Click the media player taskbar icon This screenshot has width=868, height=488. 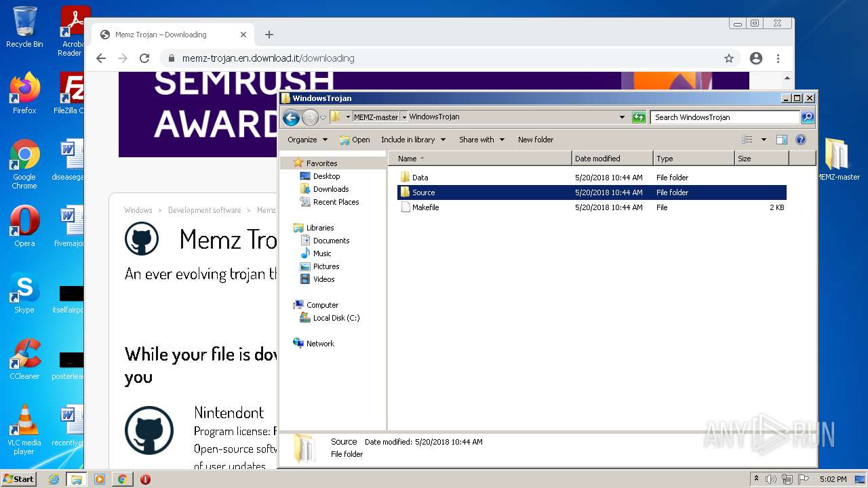tap(100, 479)
